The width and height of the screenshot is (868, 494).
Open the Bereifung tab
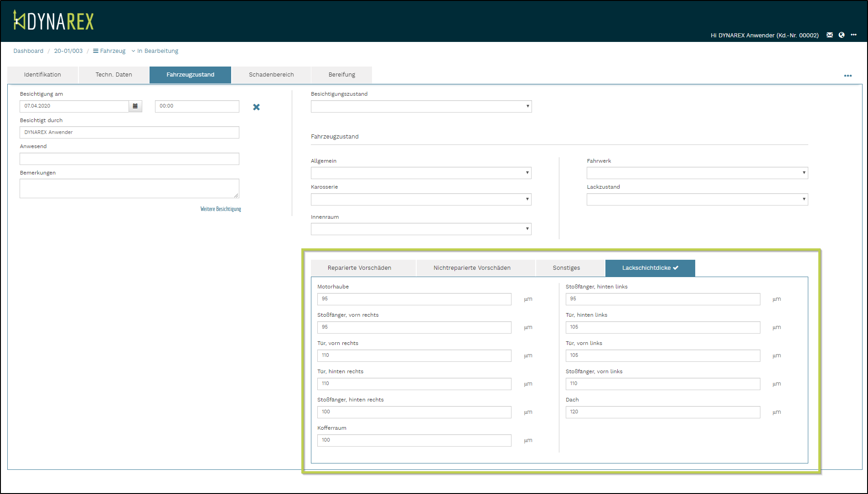pos(341,75)
